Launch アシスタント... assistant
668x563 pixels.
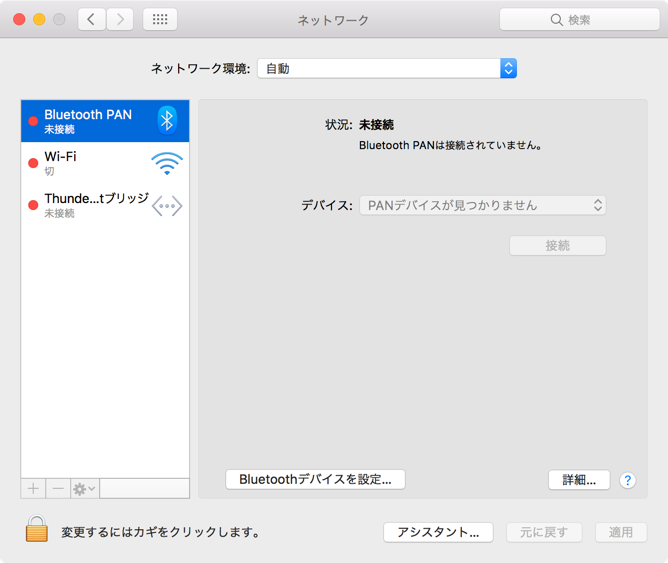tap(438, 532)
